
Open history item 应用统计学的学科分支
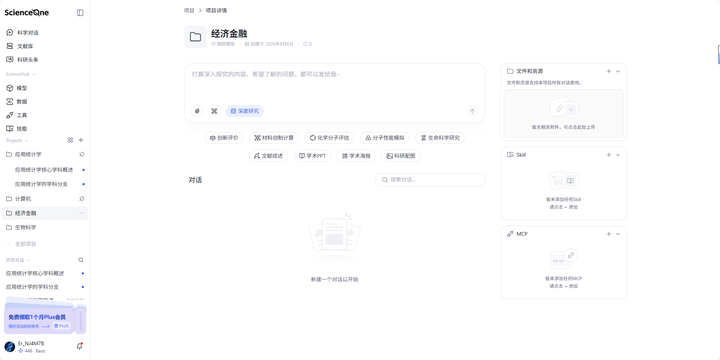(32, 287)
